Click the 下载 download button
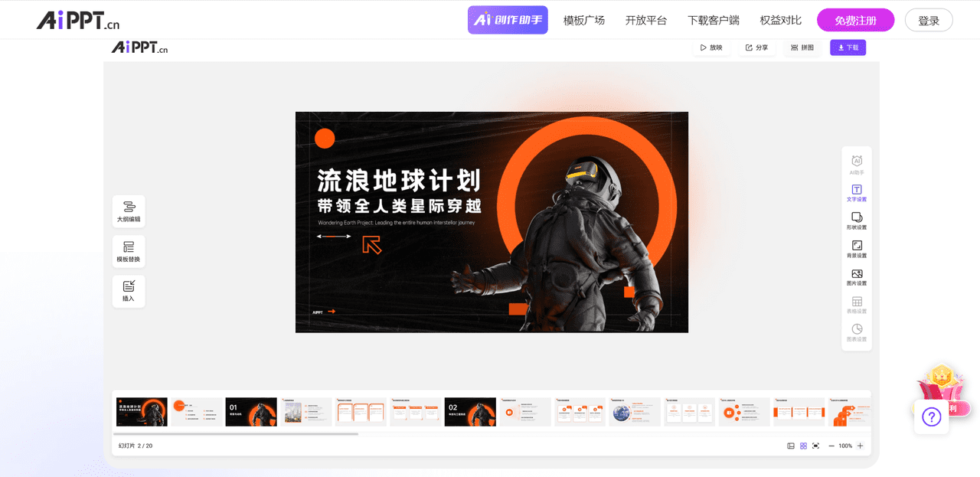 tap(848, 47)
